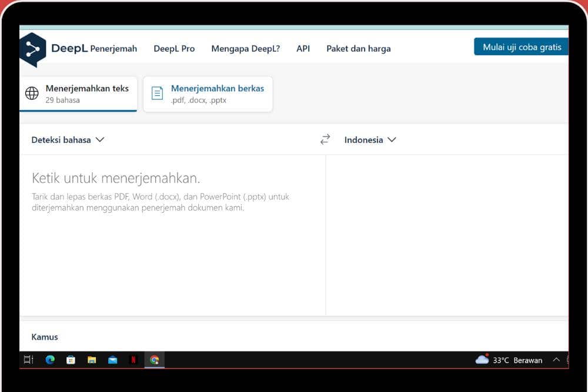Open the Paket dan harga link

point(358,49)
